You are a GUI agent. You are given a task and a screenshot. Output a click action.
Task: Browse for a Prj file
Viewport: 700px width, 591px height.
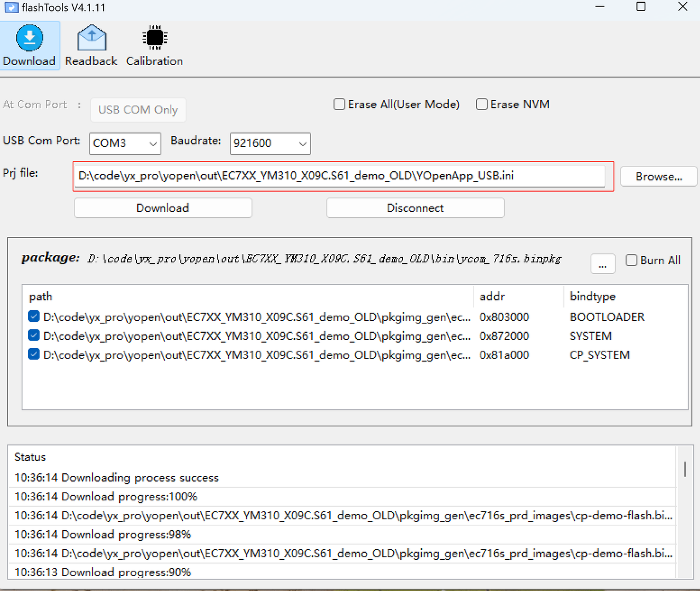[x=658, y=176]
